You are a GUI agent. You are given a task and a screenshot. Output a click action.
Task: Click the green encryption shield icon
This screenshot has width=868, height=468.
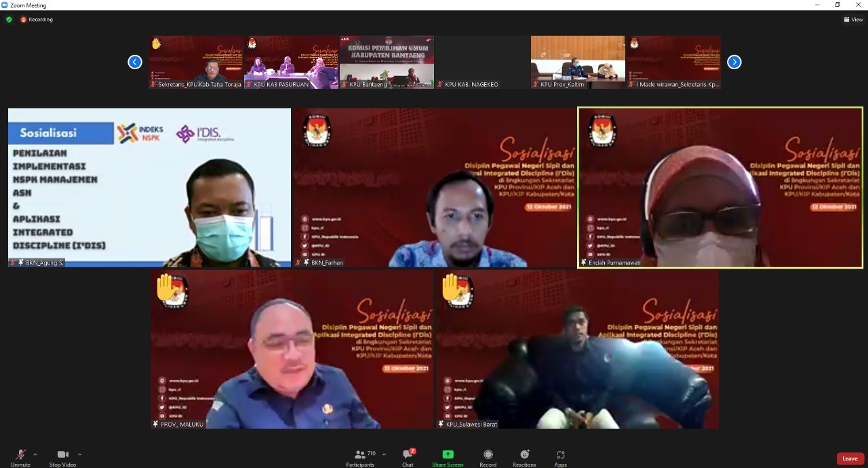click(x=9, y=20)
